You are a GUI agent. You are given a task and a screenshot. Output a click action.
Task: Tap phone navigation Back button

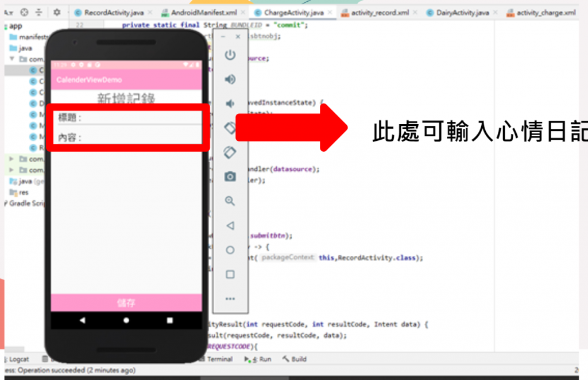(83, 320)
